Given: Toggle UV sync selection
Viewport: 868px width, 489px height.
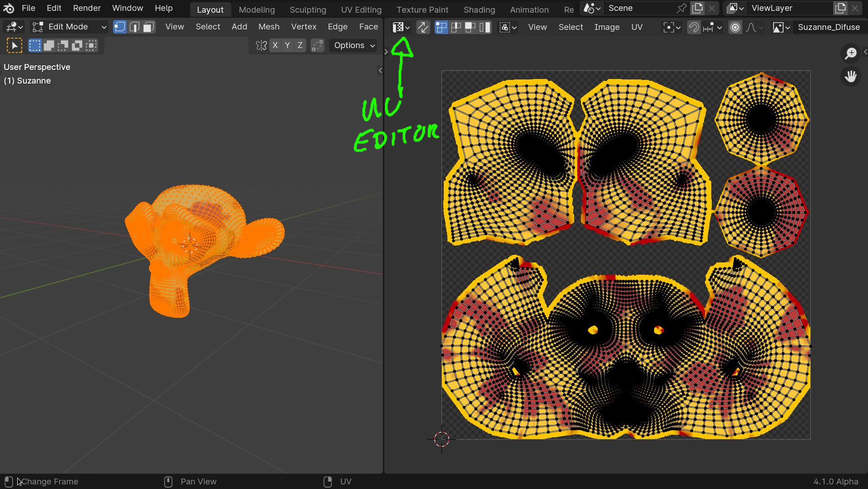Looking at the screenshot, I should point(423,27).
